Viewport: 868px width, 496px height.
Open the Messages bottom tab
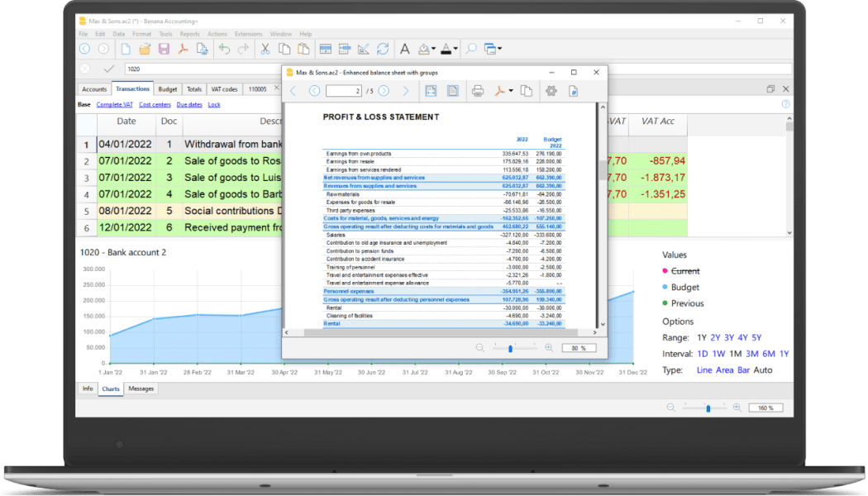[x=141, y=389]
